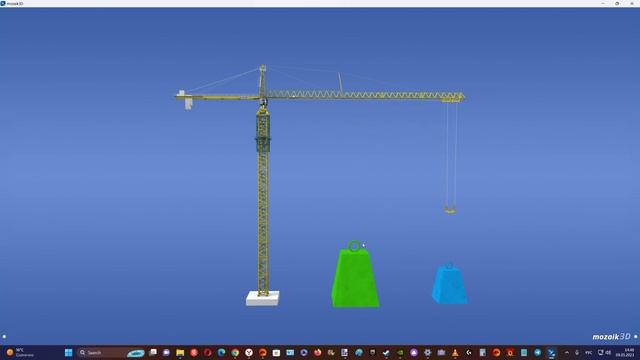Restore down the mozaik3D window
Screen dimensions: 640x360
coord(617,3)
